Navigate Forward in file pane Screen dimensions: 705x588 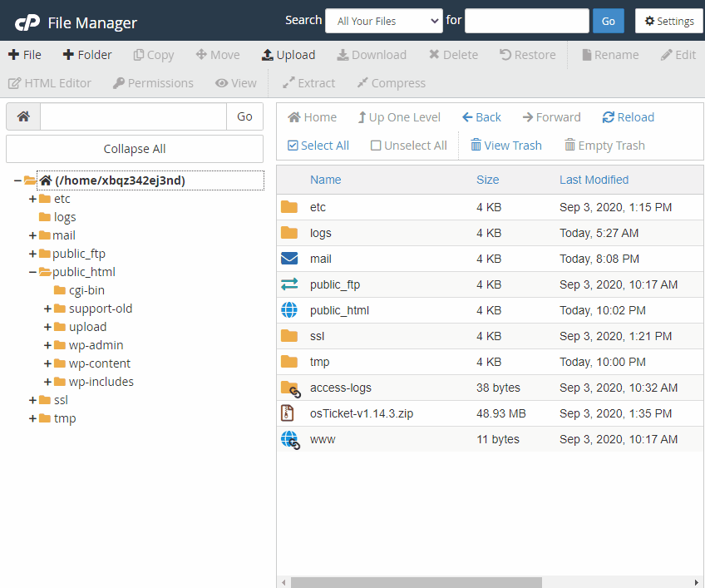(x=551, y=117)
